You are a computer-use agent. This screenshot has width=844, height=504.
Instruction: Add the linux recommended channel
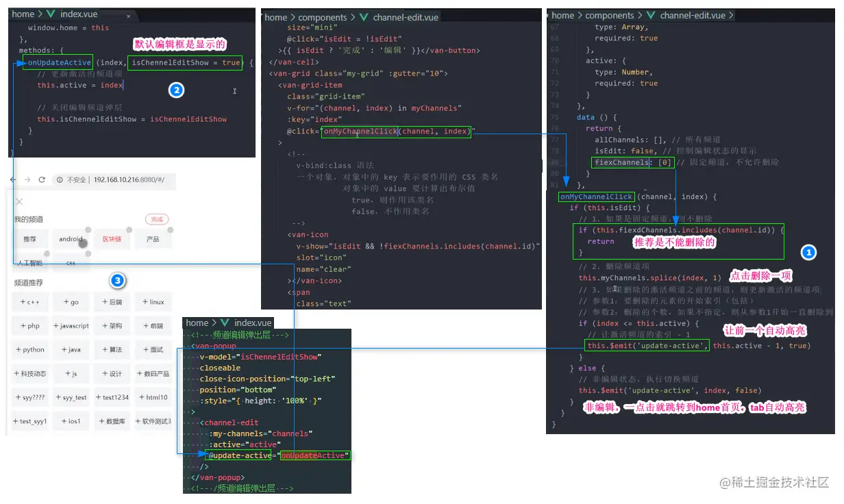[x=152, y=302]
